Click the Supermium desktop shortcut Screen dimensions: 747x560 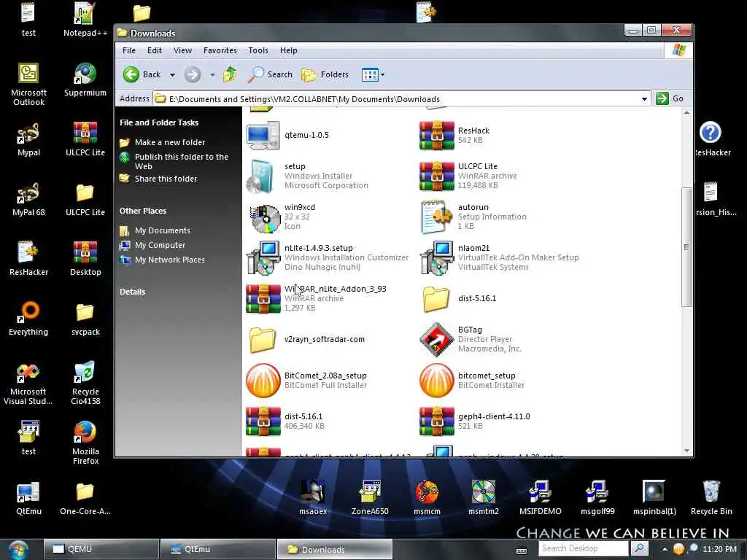85,80
